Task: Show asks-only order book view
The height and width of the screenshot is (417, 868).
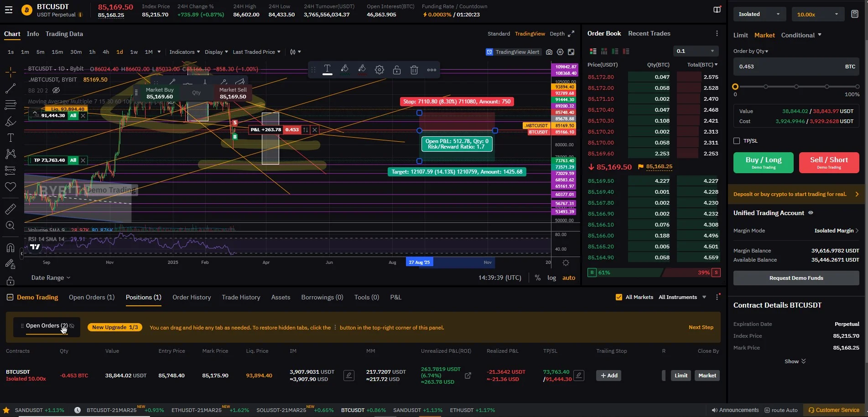Action: pos(626,51)
